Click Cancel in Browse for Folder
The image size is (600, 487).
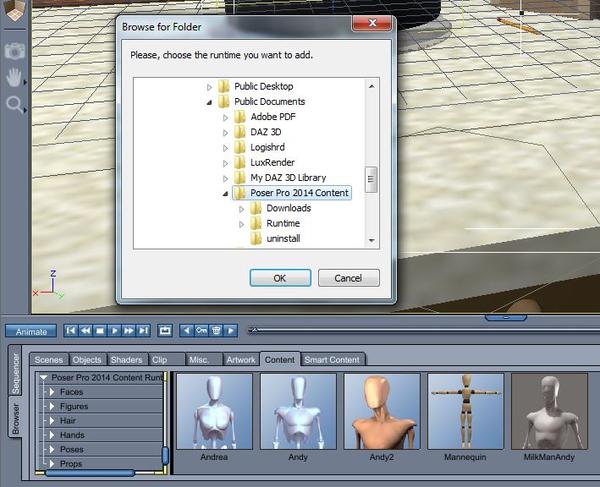(349, 278)
